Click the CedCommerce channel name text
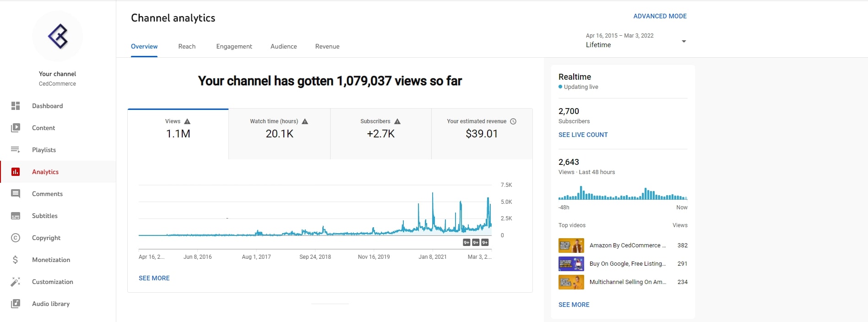Viewport: 868px width, 322px height. click(x=57, y=84)
